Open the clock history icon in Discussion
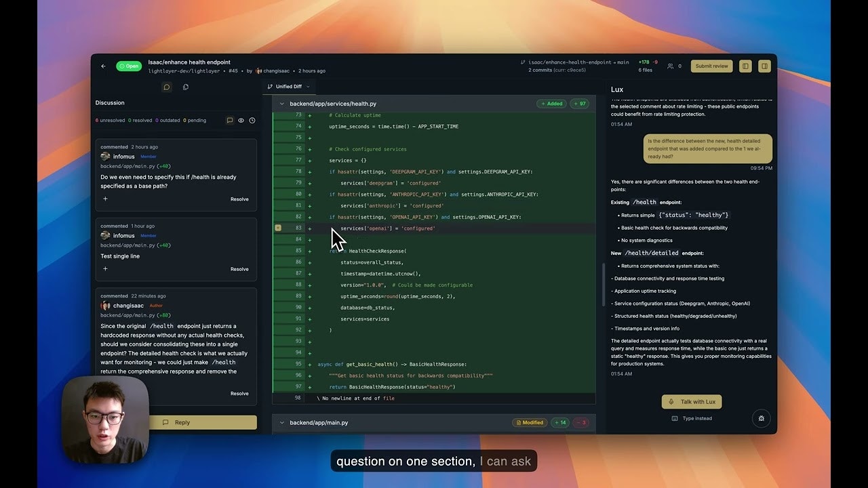 pos(252,121)
